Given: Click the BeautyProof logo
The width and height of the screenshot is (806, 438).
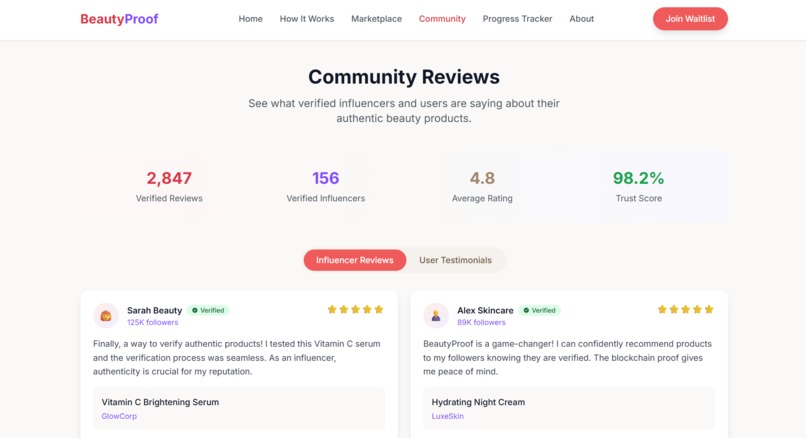Looking at the screenshot, I should coord(119,19).
